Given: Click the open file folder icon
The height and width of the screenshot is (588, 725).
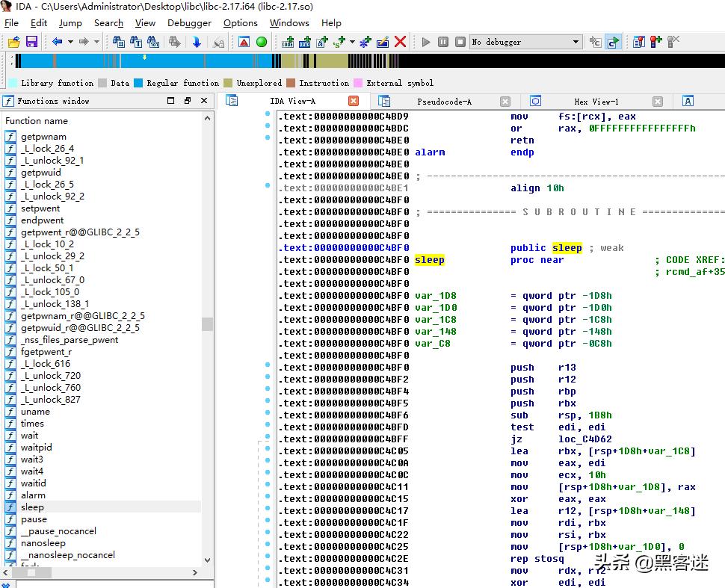Looking at the screenshot, I should [13, 42].
